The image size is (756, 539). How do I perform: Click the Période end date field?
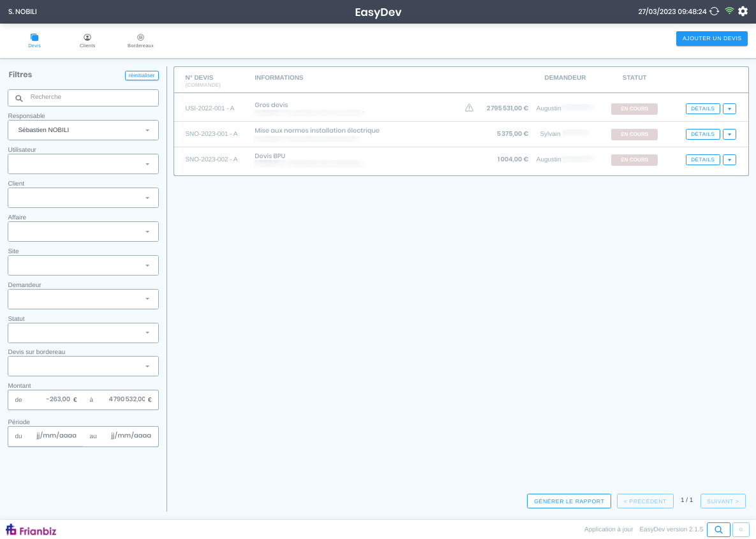tap(131, 436)
